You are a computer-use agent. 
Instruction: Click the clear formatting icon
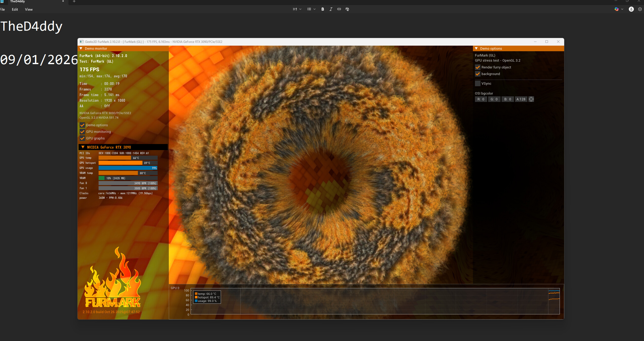[347, 9]
